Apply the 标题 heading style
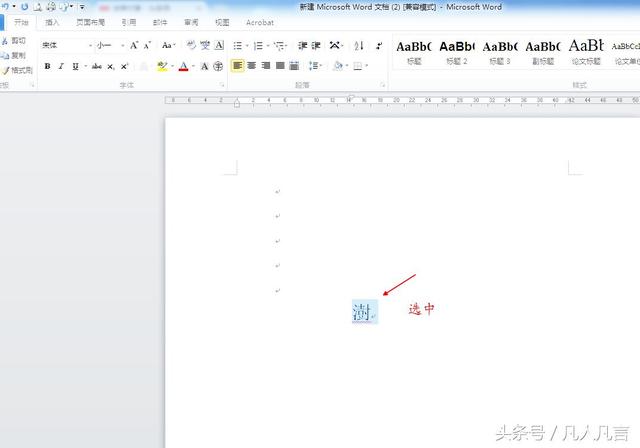Screen dimensions: 640x448 pos(414,52)
